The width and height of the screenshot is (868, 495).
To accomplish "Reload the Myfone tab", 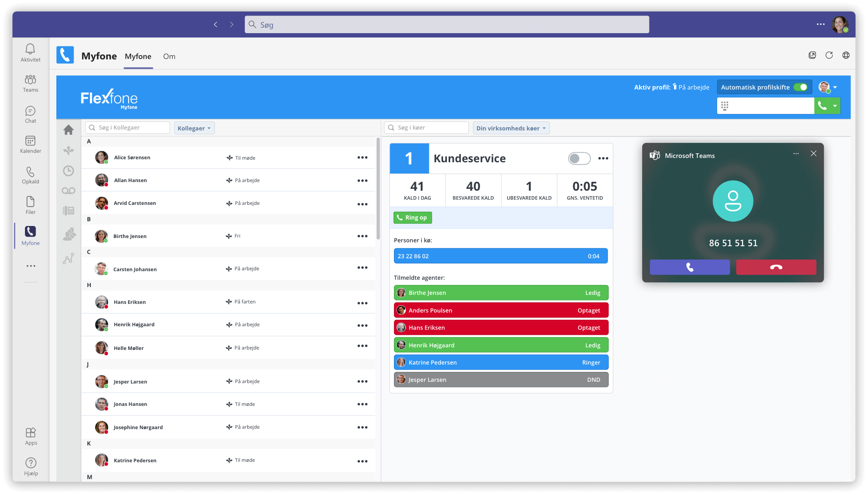I will [x=829, y=55].
